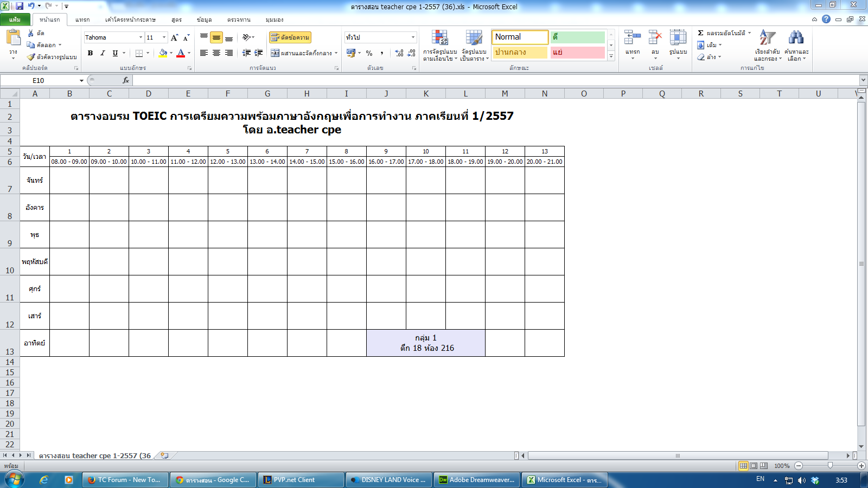Toggle middle vertical alignment

[216, 37]
